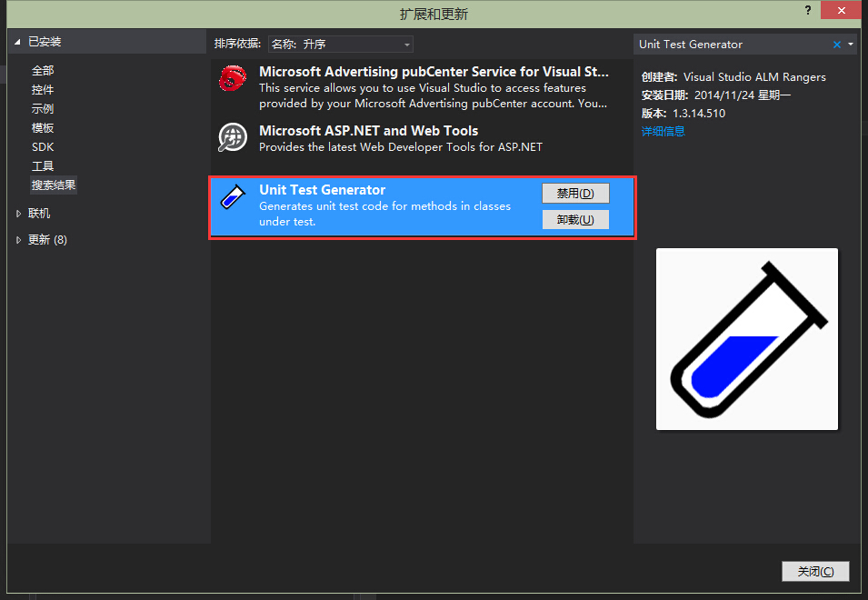Viewport: 868px width, 600px height.
Task: Click the 排序依据 label
Action: [x=237, y=44]
